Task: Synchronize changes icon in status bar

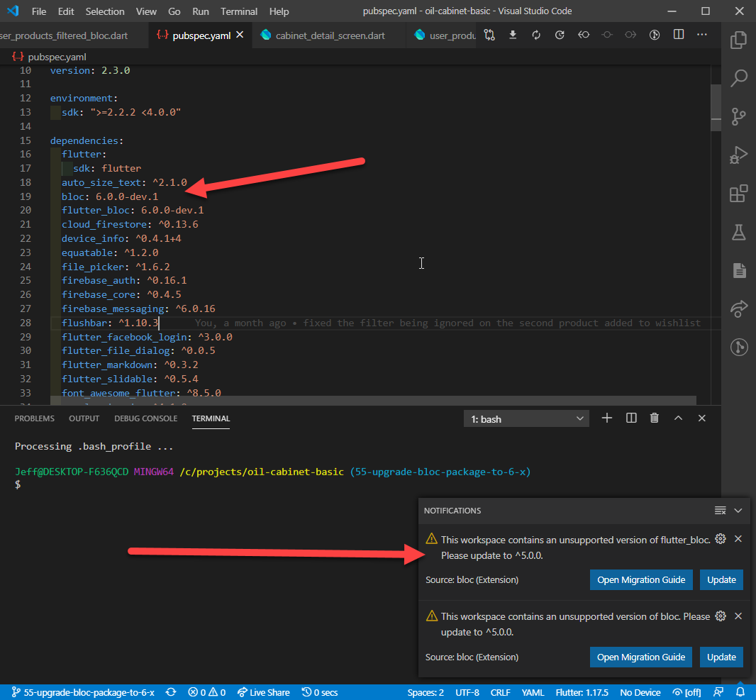Action: (x=171, y=692)
